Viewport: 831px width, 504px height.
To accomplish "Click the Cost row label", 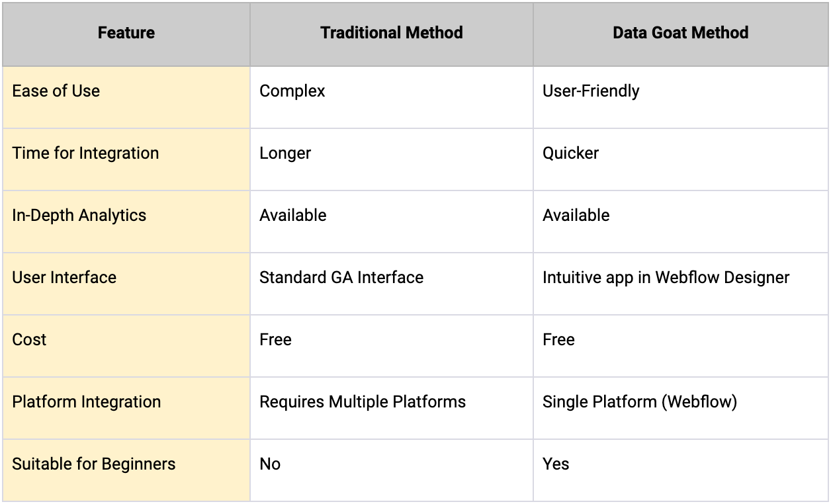I will tap(29, 340).
